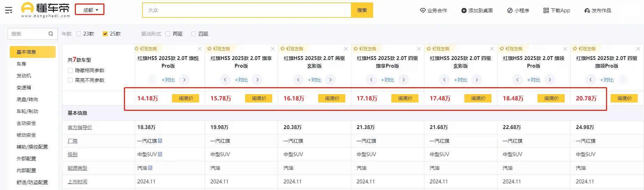Open the hamburger menu icon
The height and width of the screenshot is (190, 644).
click(9, 10)
